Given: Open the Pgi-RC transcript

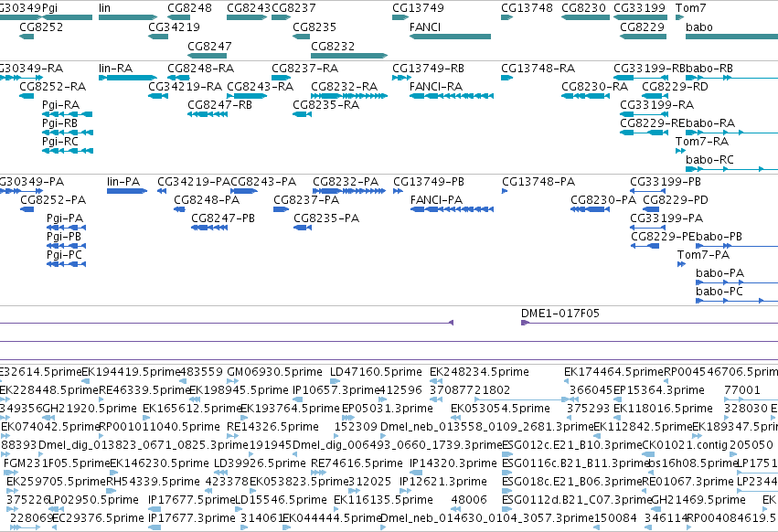Looking at the screenshot, I should [68, 151].
